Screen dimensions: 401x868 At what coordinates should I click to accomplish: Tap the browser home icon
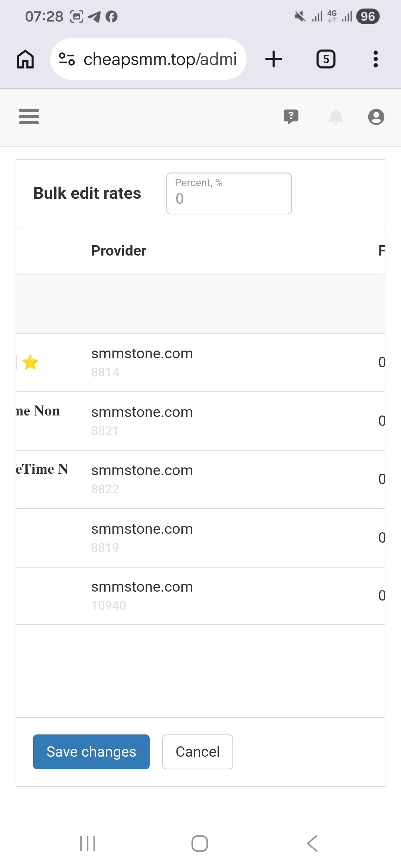[x=25, y=59]
